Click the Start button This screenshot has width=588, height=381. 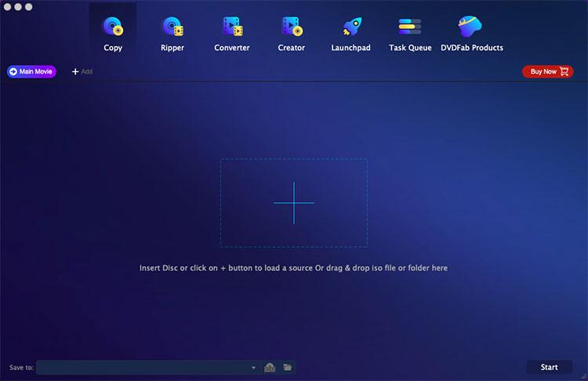(x=549, y=367)
